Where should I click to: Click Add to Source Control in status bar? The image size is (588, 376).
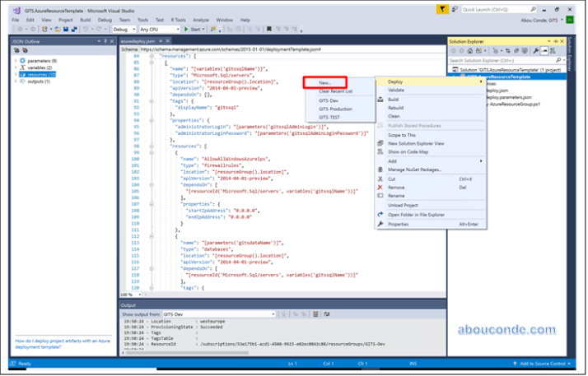(544, 363)
